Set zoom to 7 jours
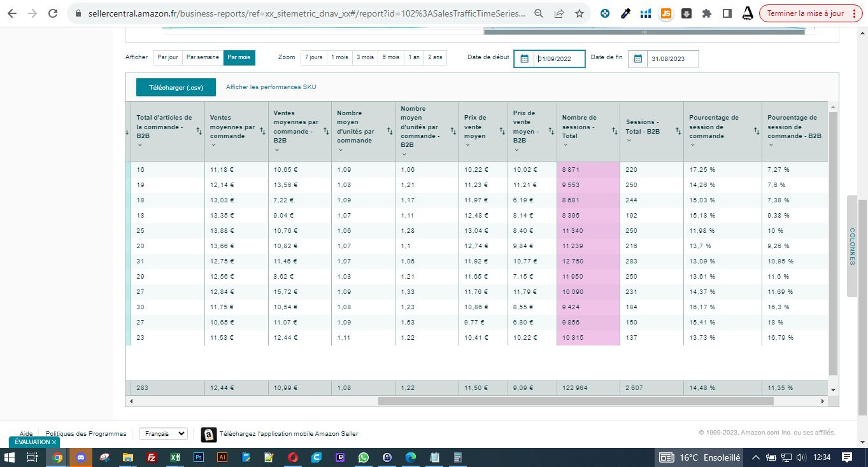868x467 pixels. pyautogui.click(x=313, y=57)
